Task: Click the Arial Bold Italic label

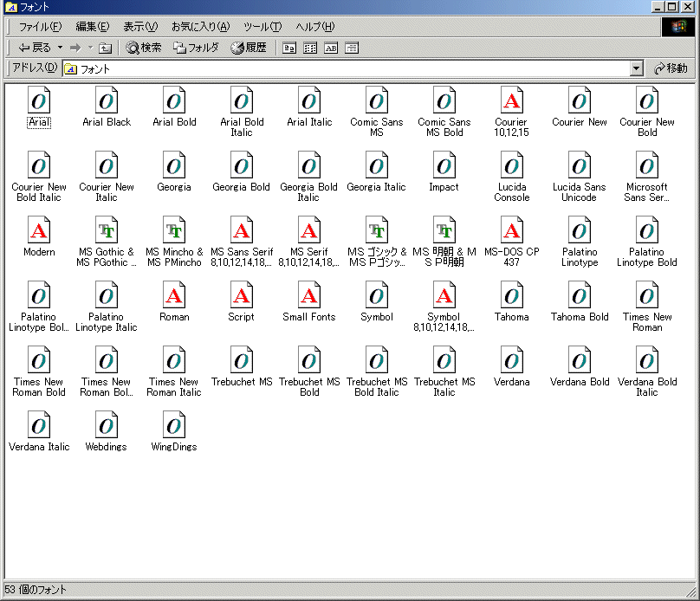Action: (x=242, y=127)
